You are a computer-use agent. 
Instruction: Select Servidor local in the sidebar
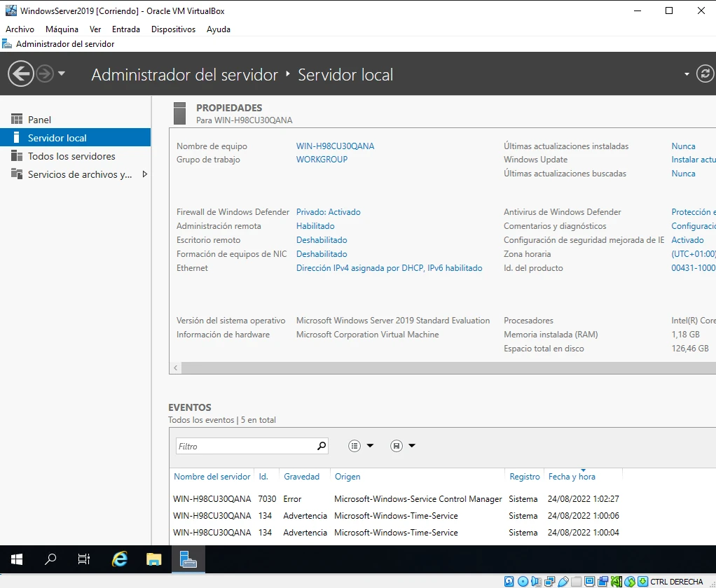(76, 138)
